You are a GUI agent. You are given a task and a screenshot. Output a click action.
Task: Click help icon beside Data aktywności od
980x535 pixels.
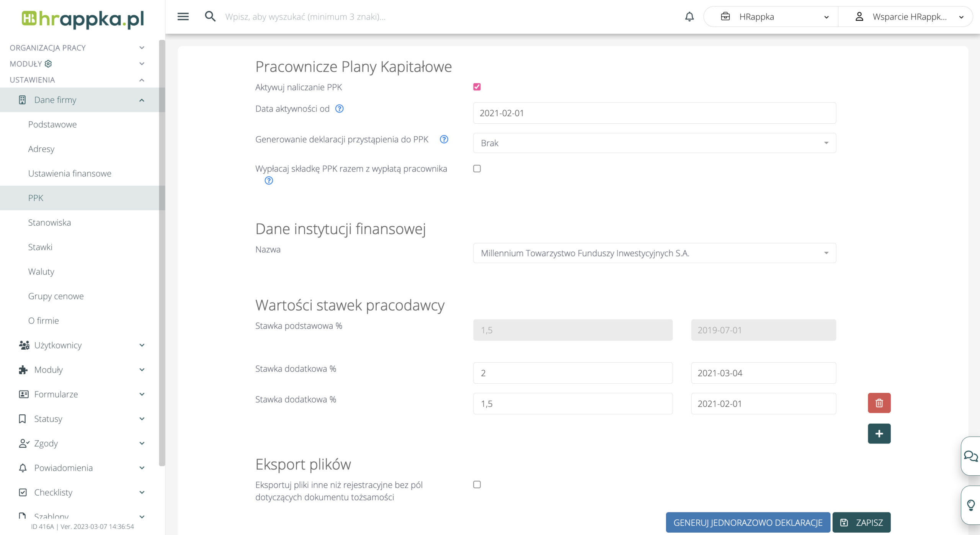pos(339,109)
